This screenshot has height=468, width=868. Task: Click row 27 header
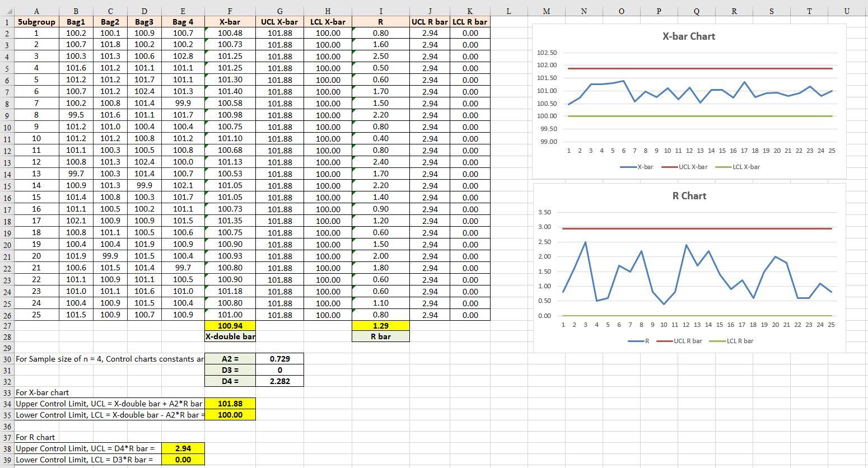(7, 326)
